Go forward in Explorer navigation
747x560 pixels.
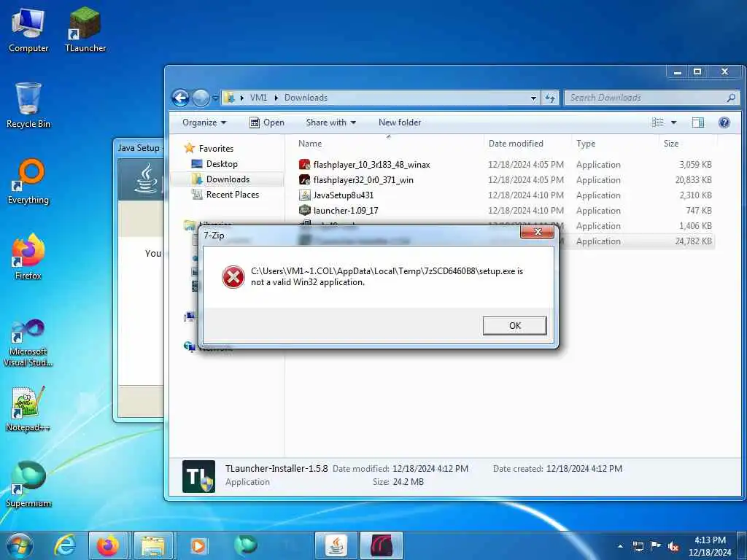pos(201,98)
